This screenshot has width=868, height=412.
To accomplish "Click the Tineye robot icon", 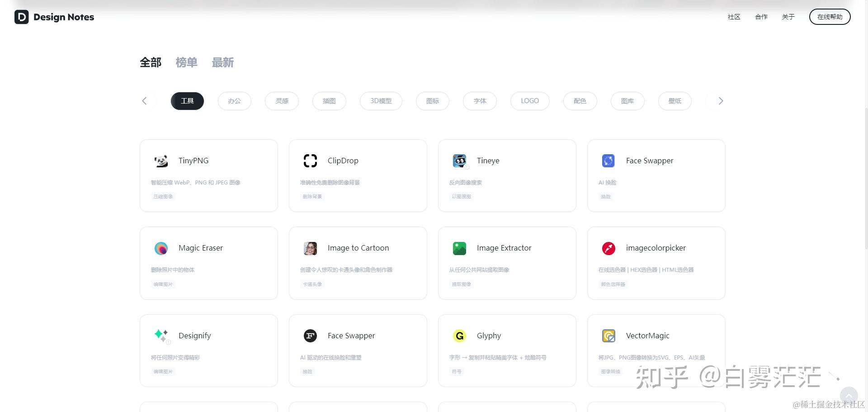I will [x=460, y=161].
